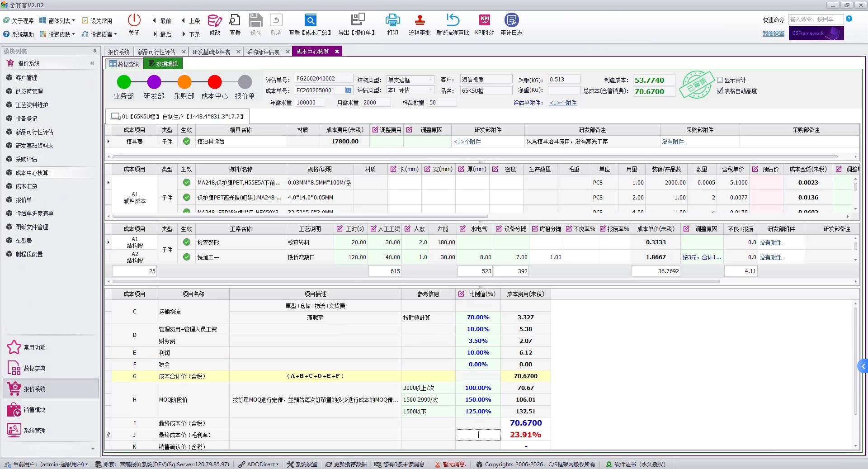The height and width of the screenshot is (469, 868).
Task: Click edit icon in 长(mm) column header
Action: [x=393, y=169]
